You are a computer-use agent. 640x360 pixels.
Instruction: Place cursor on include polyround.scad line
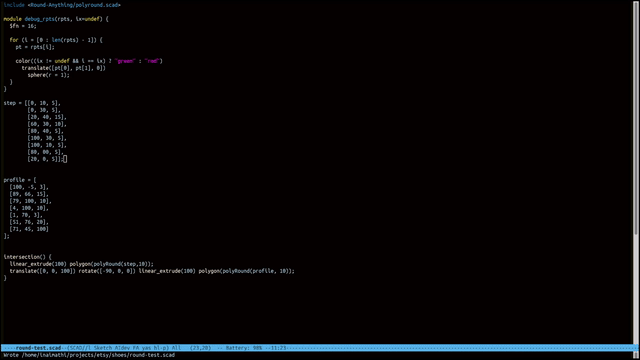(62, 5)
